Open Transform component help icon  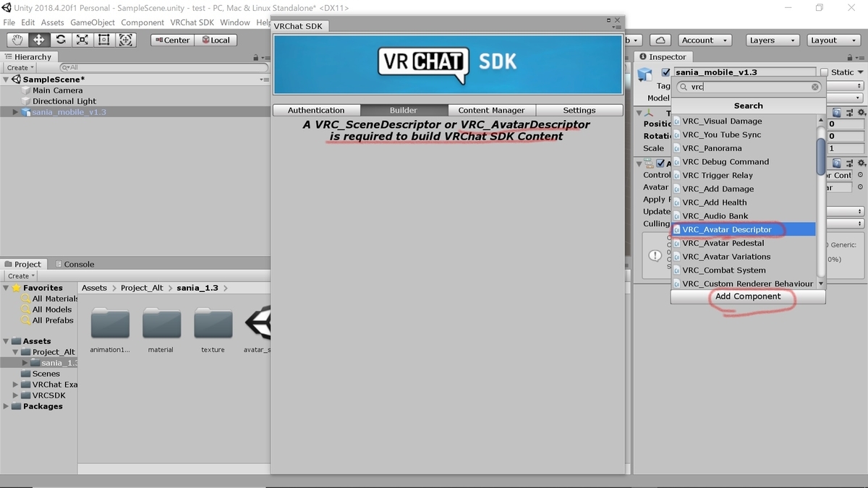click(x=837, y=113)
